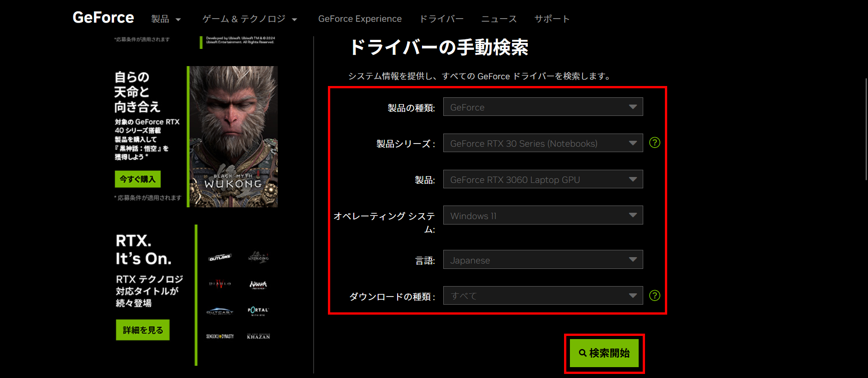Open the ドライバー nav item
This screenshot has width=868, height=378.
(441, 19)
